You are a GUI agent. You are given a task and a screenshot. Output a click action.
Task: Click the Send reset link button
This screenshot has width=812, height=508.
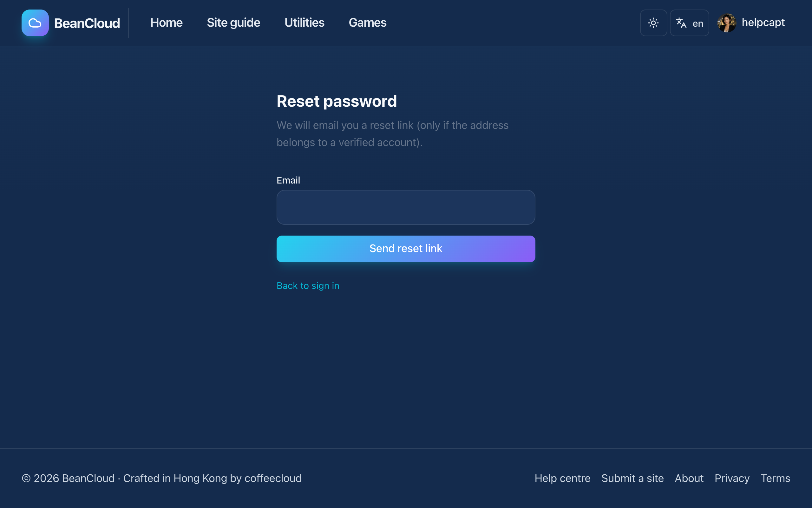point(406,249)
